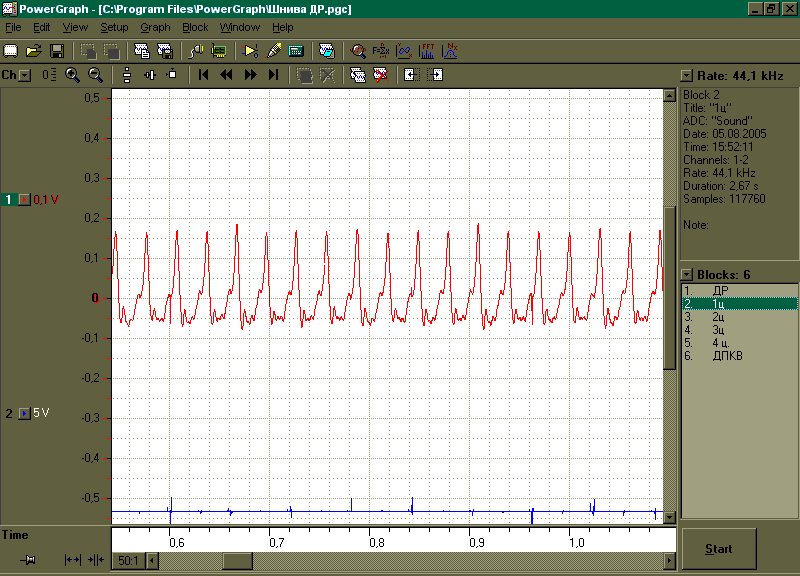Zoom in with the plus magnifier
This screenshot has height=576, width=800.
72,75
